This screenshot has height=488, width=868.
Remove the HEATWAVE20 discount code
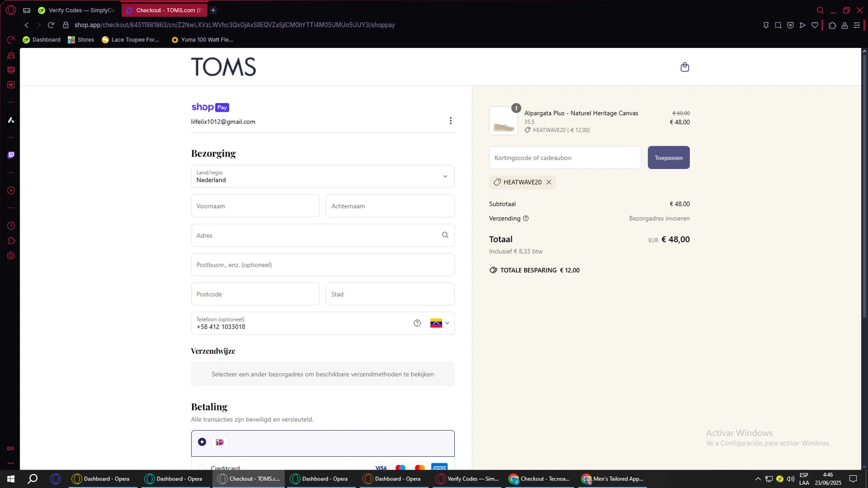point(549,182)
